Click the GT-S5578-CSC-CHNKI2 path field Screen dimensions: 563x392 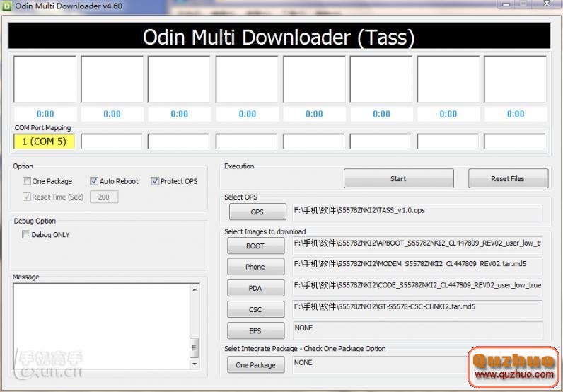tap(417, 309)
